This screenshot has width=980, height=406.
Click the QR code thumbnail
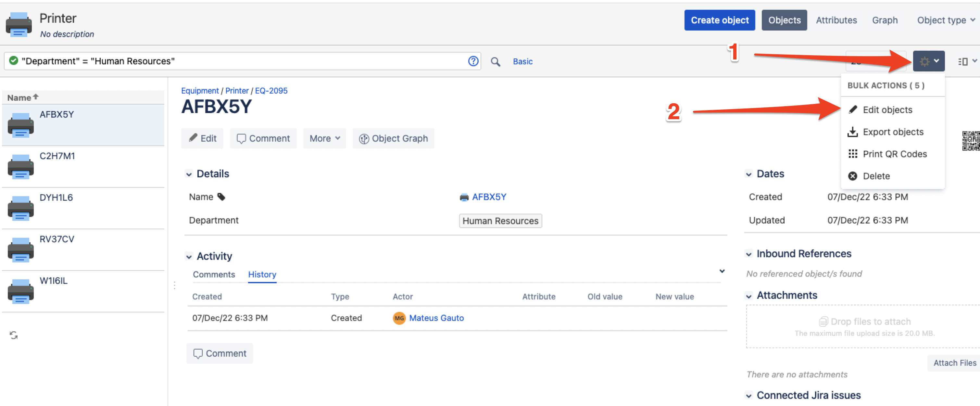(x=971, y=141)
